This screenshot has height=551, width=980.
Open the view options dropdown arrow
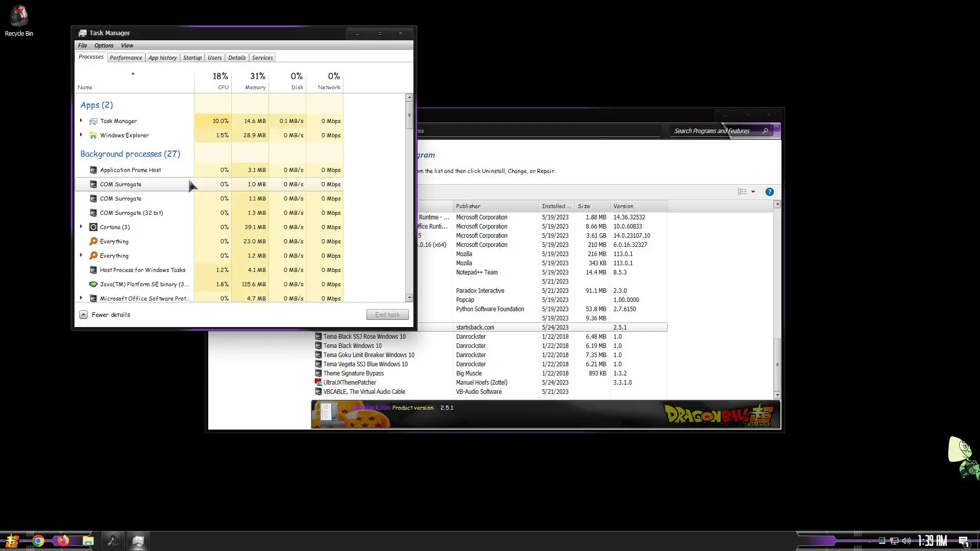click(753, 192)
